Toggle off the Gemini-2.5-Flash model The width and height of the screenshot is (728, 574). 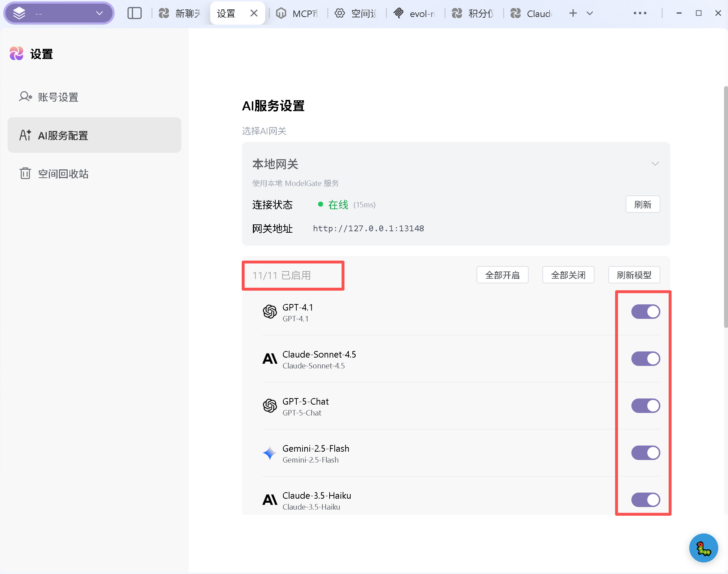[x=646, y=453]
